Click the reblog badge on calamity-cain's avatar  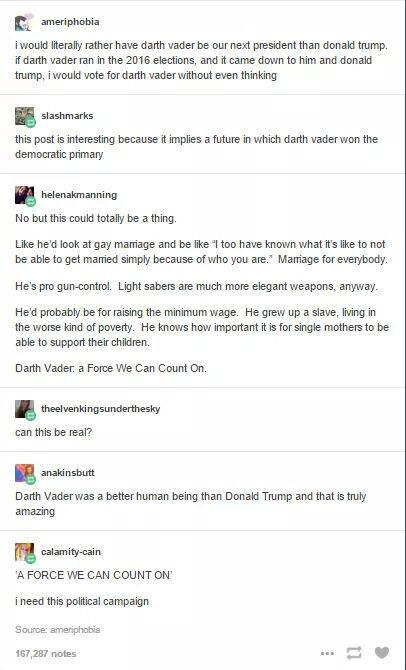tap(30, 559)
